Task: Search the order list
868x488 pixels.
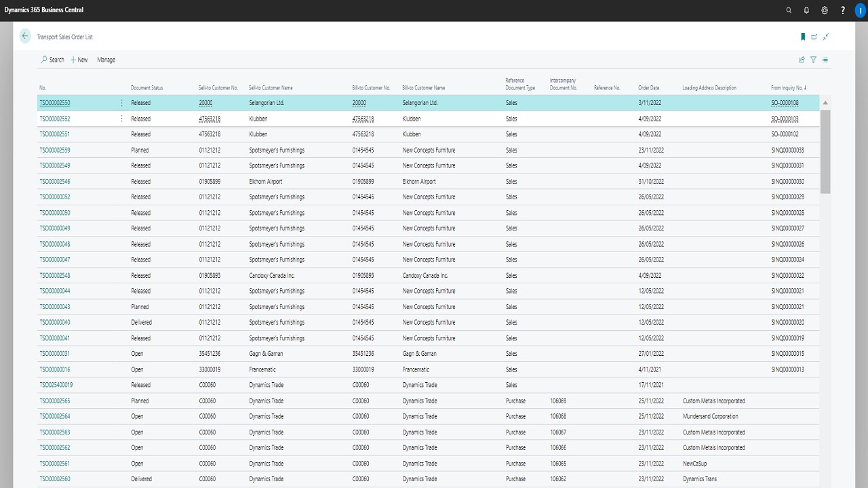Action: (x=52, y=60)
